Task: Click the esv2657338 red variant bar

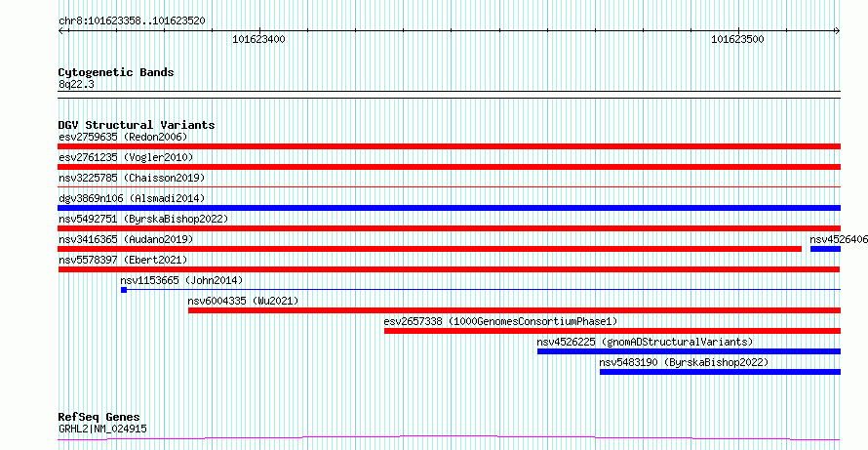Action: (612, 331)
